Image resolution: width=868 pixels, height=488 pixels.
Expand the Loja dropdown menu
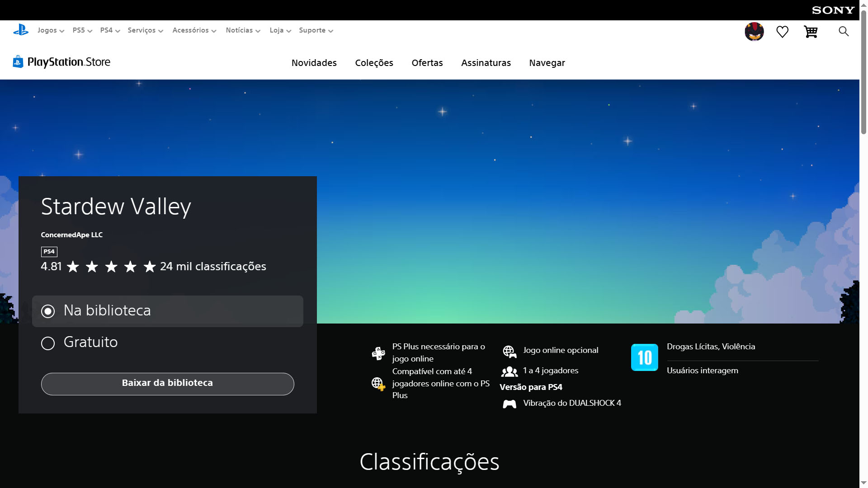click(x=280, y=30)
